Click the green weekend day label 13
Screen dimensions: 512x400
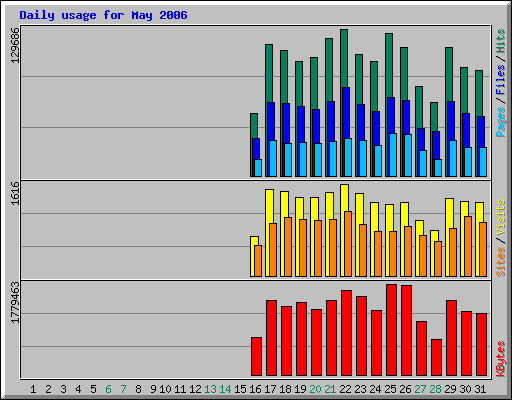(210, 389)
